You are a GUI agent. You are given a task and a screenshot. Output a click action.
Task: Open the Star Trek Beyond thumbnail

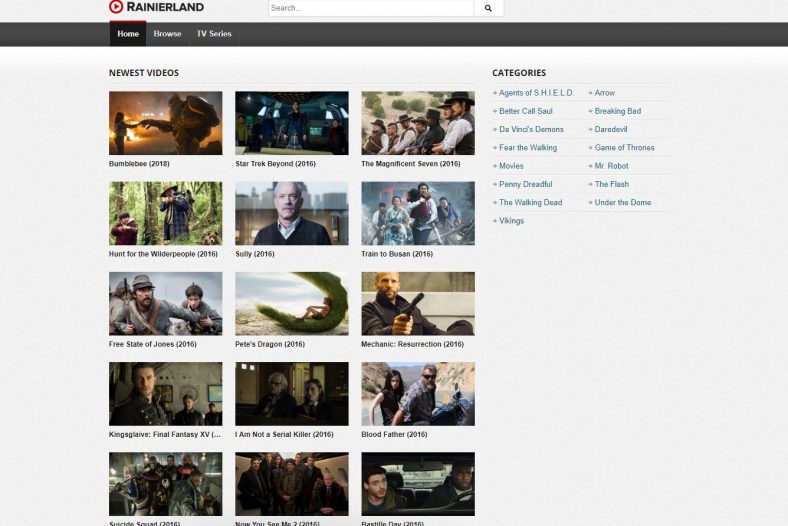tap(291, 123)
